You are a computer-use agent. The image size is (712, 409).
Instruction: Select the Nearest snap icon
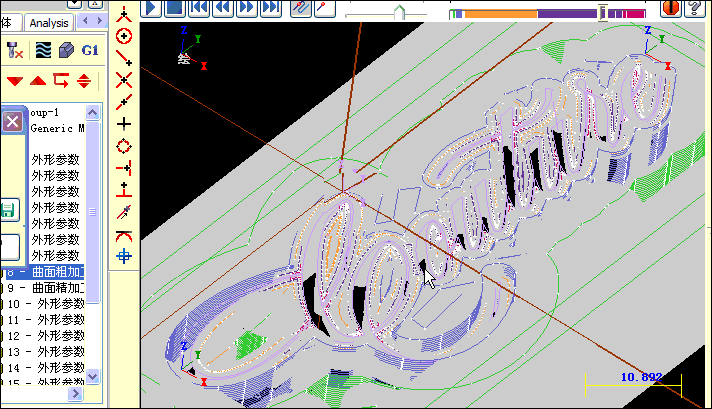[x=124, y=212]
